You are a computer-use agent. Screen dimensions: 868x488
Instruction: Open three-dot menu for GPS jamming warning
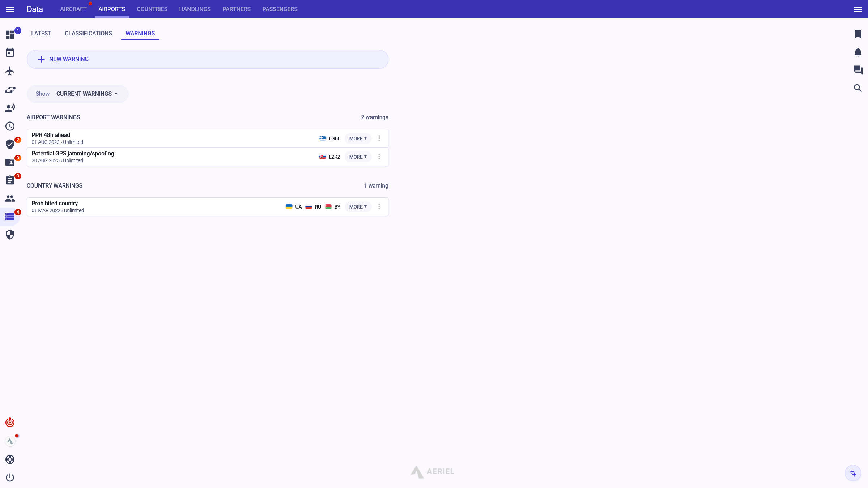tap(379, 157)
